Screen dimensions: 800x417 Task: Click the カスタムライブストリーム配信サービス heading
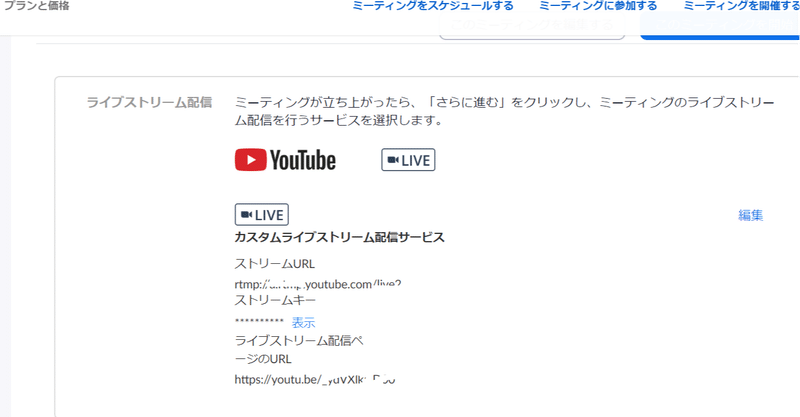tap(339, 237)
